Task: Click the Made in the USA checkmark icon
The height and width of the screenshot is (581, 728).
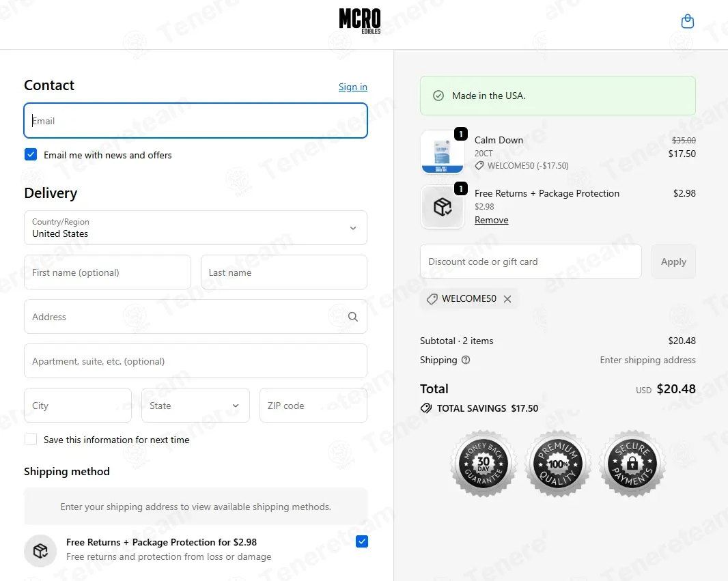Action: click(x=438, y=96)
